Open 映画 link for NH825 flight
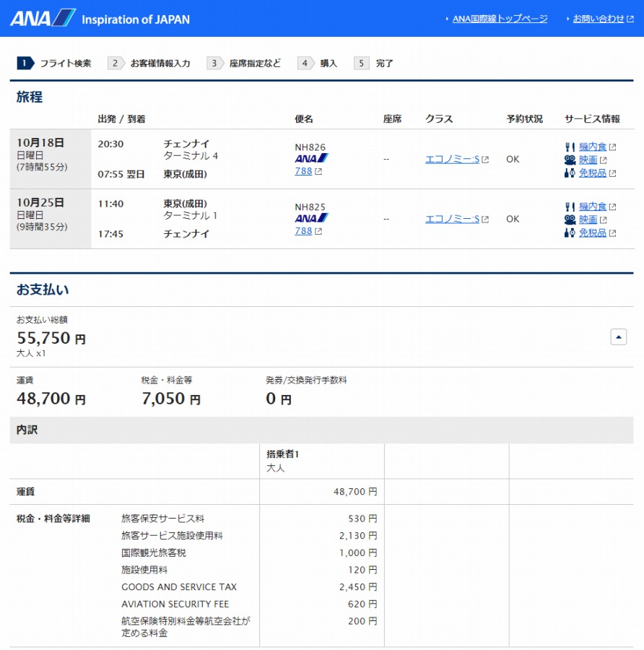 tap(588, 220)
